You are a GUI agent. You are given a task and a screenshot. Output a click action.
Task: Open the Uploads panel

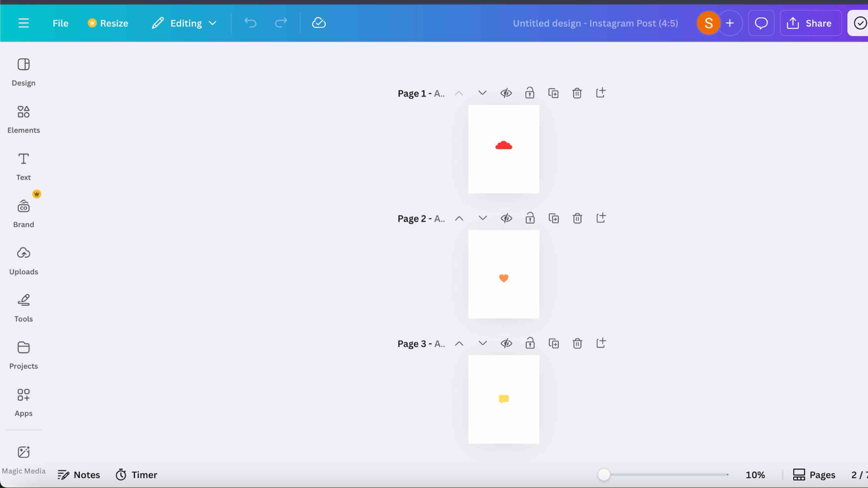click(24, 260)
